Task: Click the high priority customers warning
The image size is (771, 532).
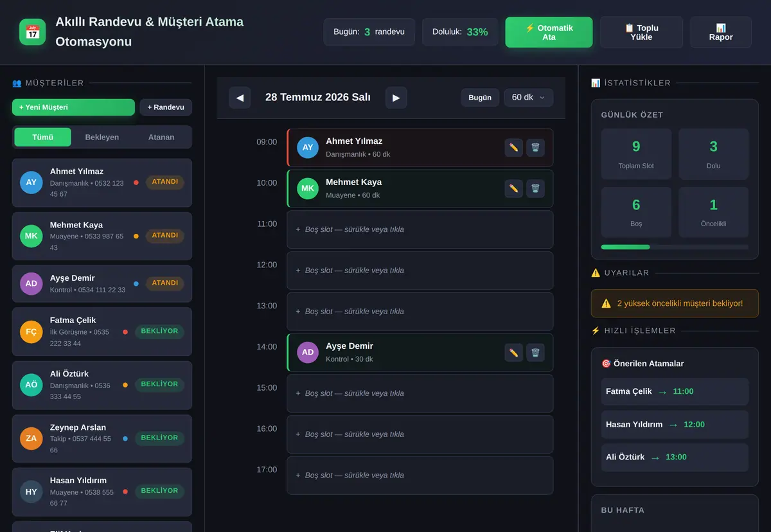Action: (x=675, y=303)
